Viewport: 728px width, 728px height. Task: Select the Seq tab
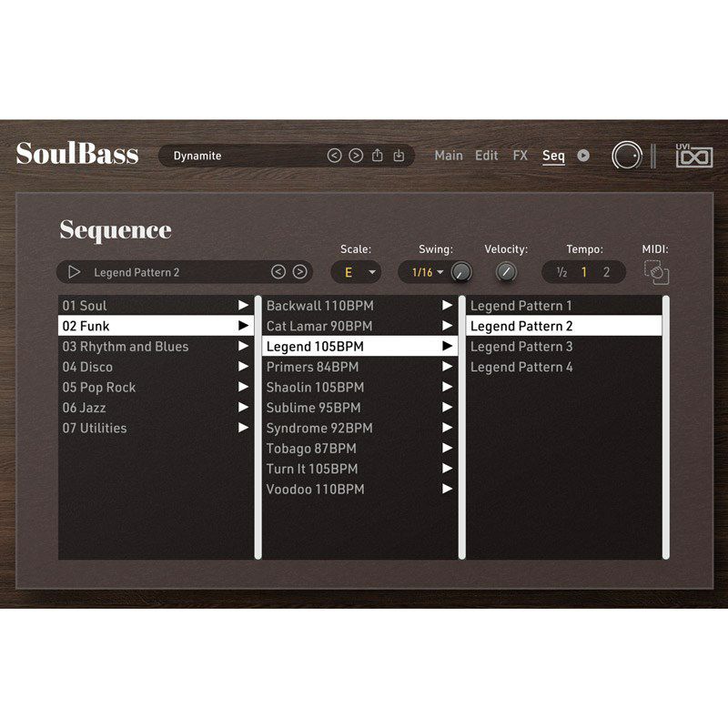[553, 157]
